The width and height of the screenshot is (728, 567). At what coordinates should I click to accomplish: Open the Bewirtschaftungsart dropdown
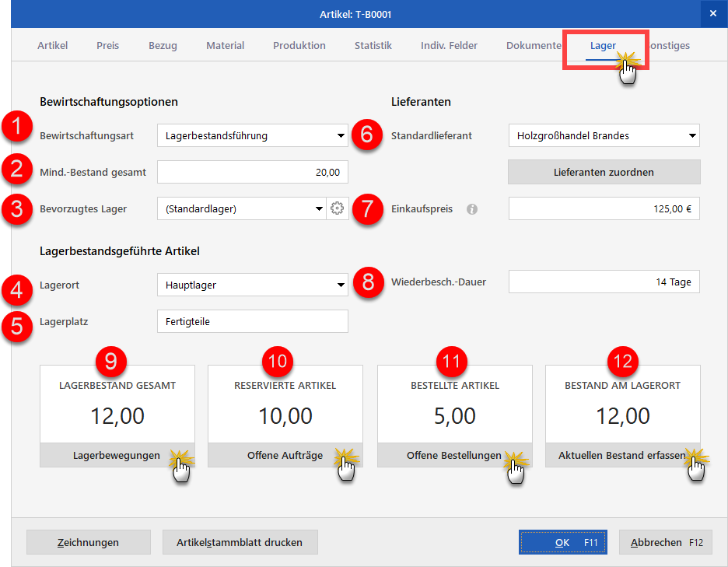pyautogui.click(x=253, y=135)
